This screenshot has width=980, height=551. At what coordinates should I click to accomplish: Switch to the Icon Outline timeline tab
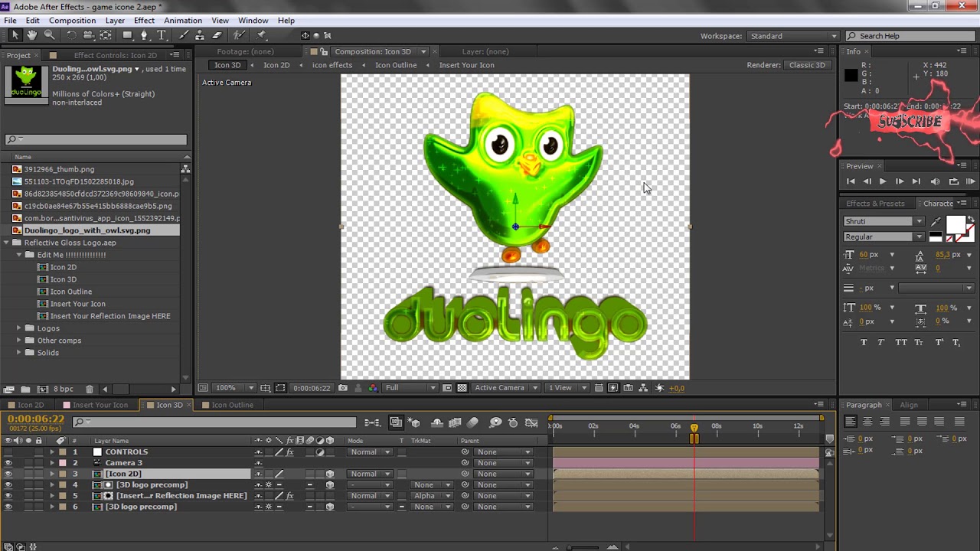pos(232,405)
